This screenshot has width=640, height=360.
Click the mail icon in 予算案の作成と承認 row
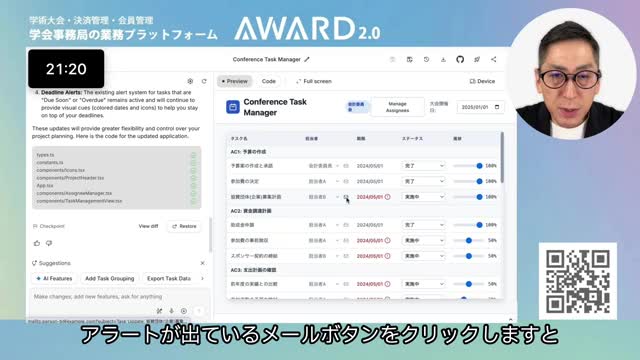click(x=346, y=166)
